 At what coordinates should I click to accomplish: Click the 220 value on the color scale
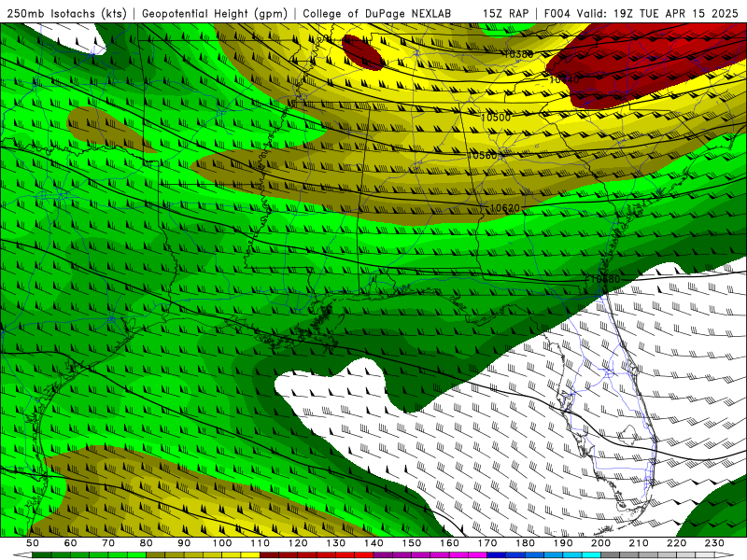click(676, 543)
